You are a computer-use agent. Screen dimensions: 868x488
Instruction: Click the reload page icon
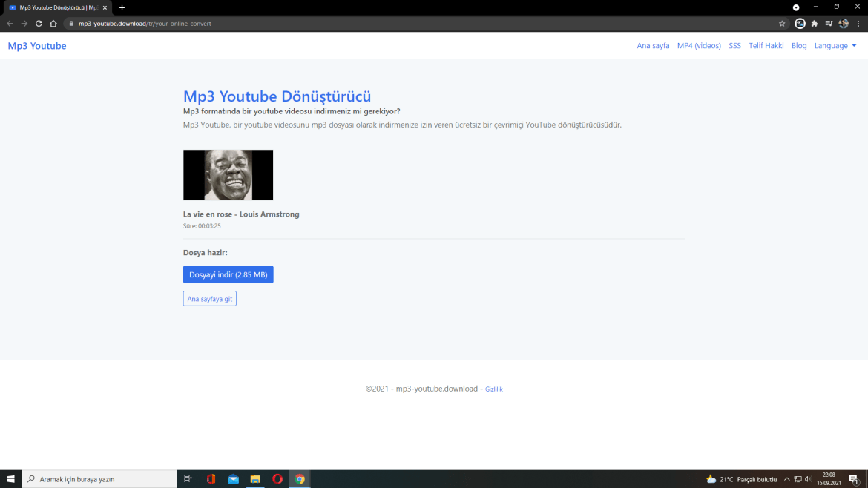(38, 23)
